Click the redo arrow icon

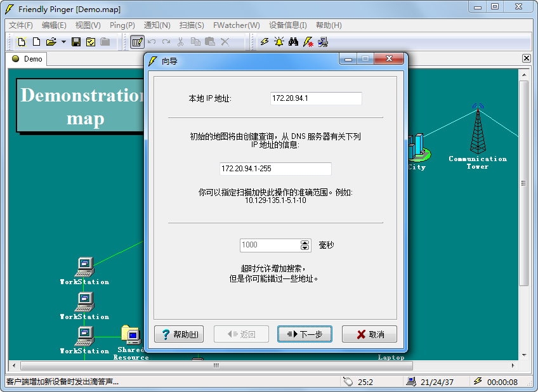166,42
